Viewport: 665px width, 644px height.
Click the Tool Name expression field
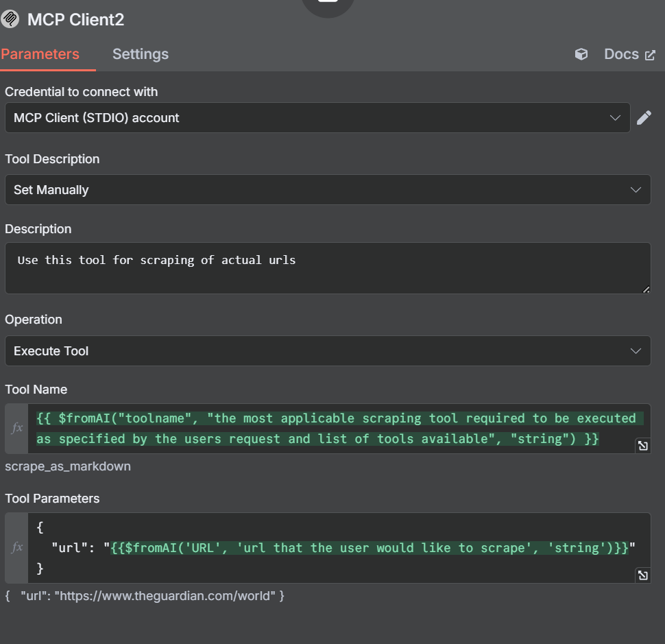(336, 428)
